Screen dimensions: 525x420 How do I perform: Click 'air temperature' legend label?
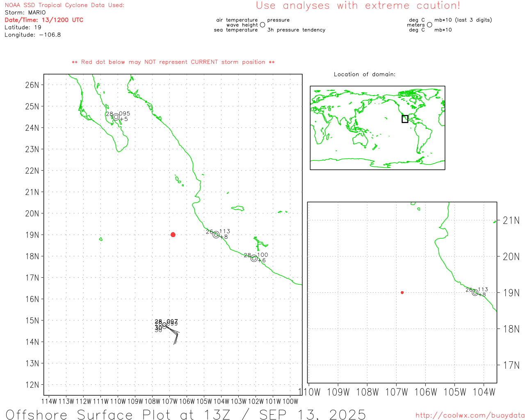click(237, 20)
